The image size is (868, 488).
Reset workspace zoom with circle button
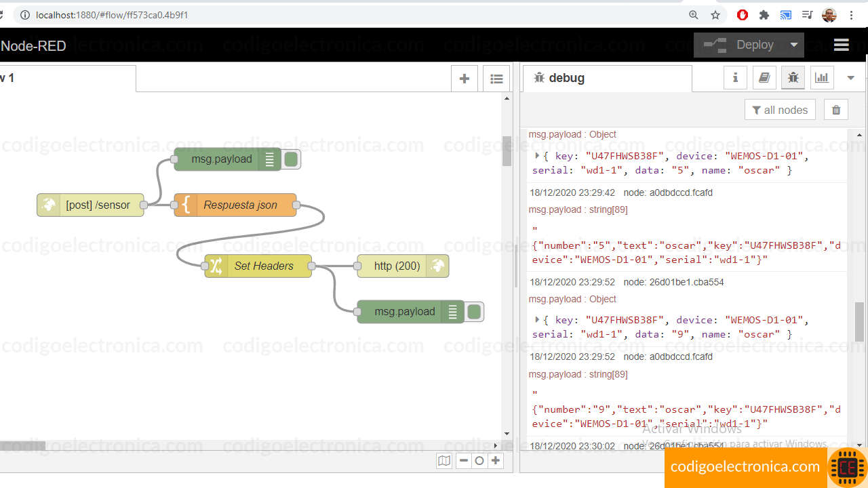(479, 461)
